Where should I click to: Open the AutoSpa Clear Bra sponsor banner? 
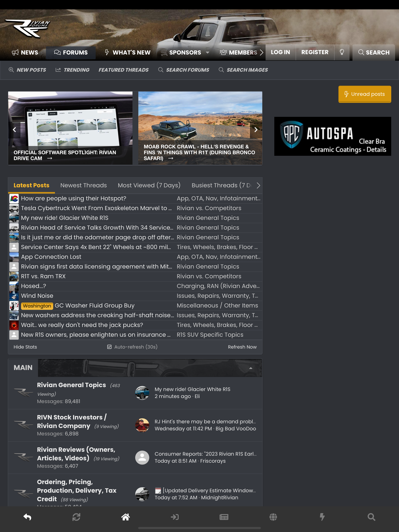point(333,136)
